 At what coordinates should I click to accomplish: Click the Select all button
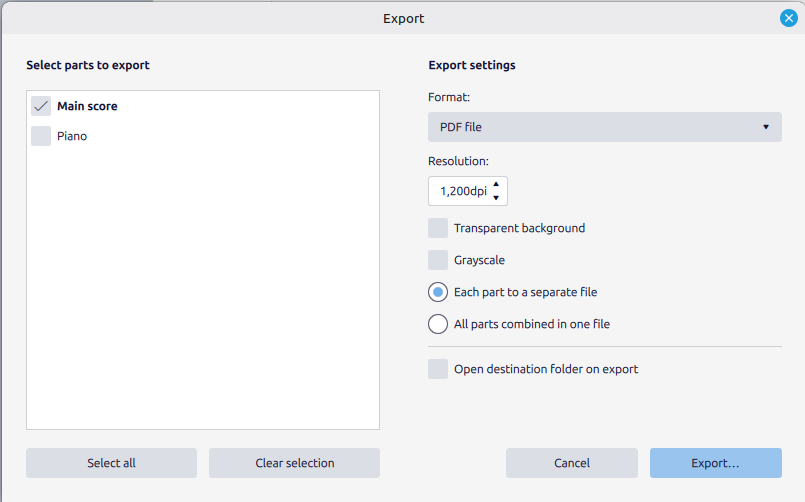pyautogui.click(x=111, y=463)
